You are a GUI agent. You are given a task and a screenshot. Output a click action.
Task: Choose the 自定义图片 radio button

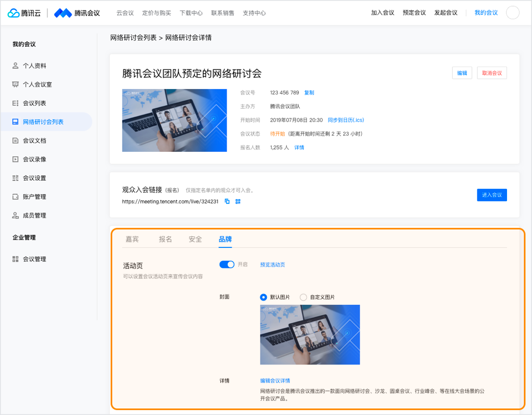(x=304, y=297)
